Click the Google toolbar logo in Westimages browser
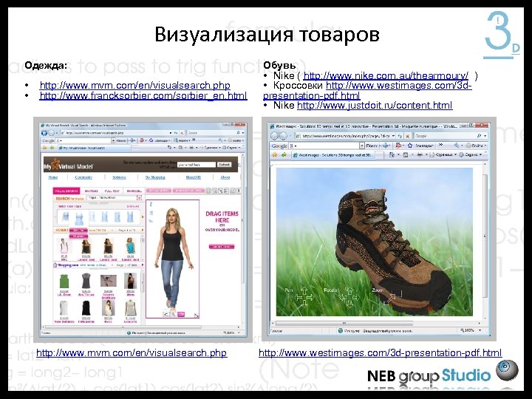The height and width of the screenshot is (399, 532). coord(279,146)
